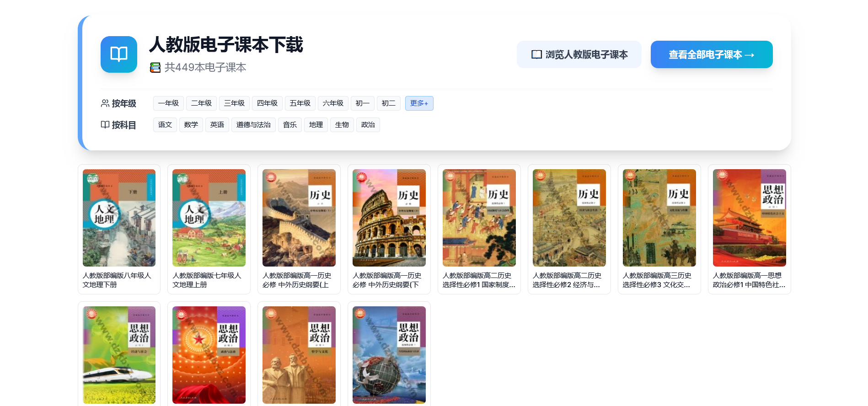Click the blue open-book logo icon
The image size is (868, 406).
(119, 54)
